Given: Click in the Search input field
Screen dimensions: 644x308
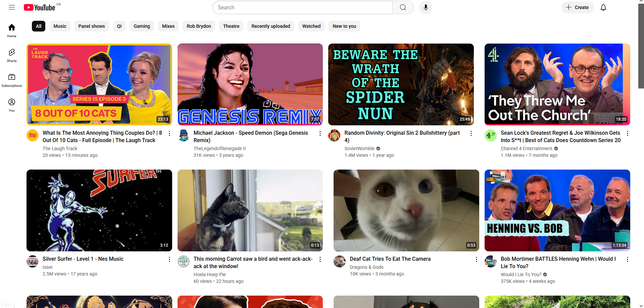Looking at the screenshot, I should tap(302, 7).
